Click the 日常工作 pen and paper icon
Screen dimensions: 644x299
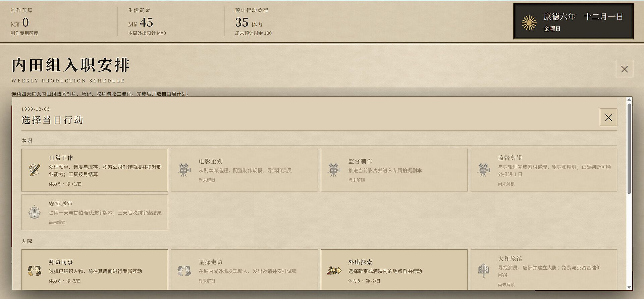pos(35,170)
